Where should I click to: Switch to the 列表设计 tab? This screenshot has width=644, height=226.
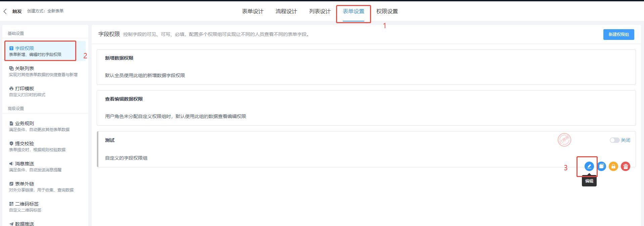[320, 11]
